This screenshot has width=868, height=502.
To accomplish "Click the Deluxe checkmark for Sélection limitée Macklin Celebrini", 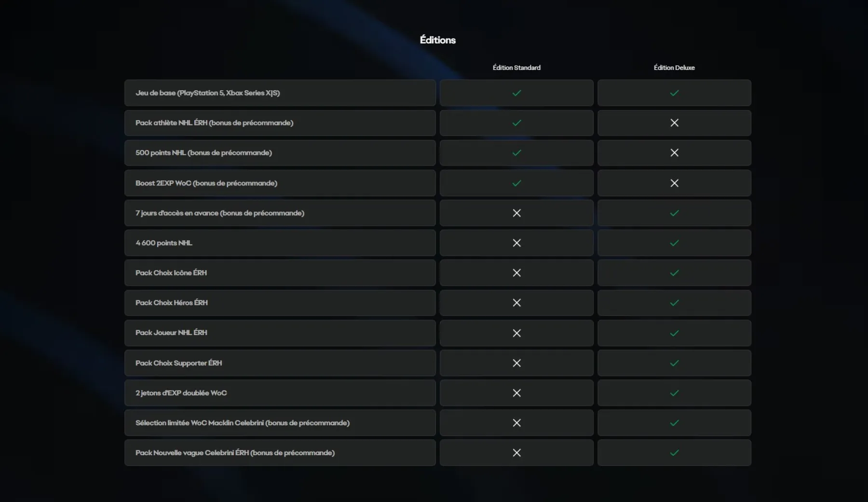I will click(x=674, y=423).
